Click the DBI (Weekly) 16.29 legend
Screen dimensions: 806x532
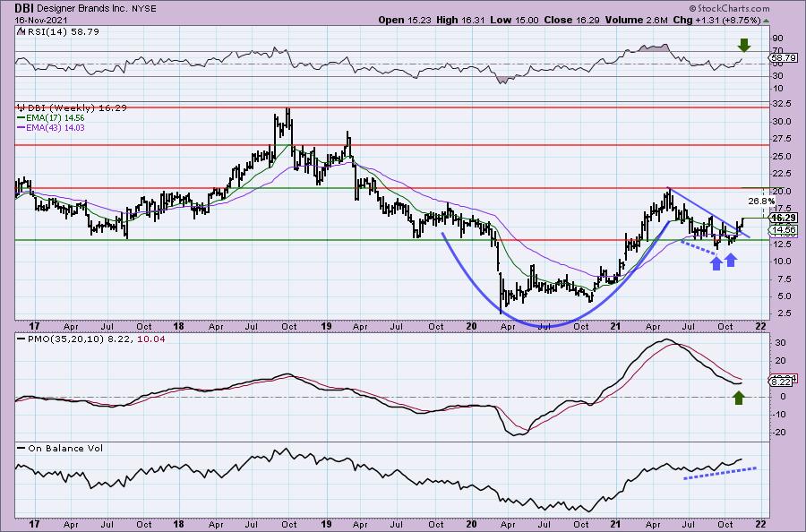click(72, 108)
